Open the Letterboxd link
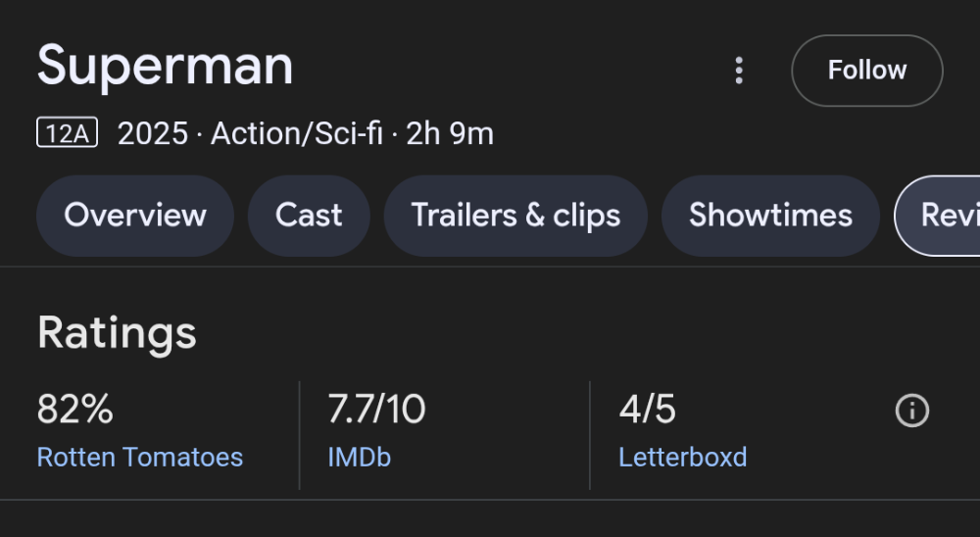The height and width of the screenshot is (537, 980). point(682,457)
